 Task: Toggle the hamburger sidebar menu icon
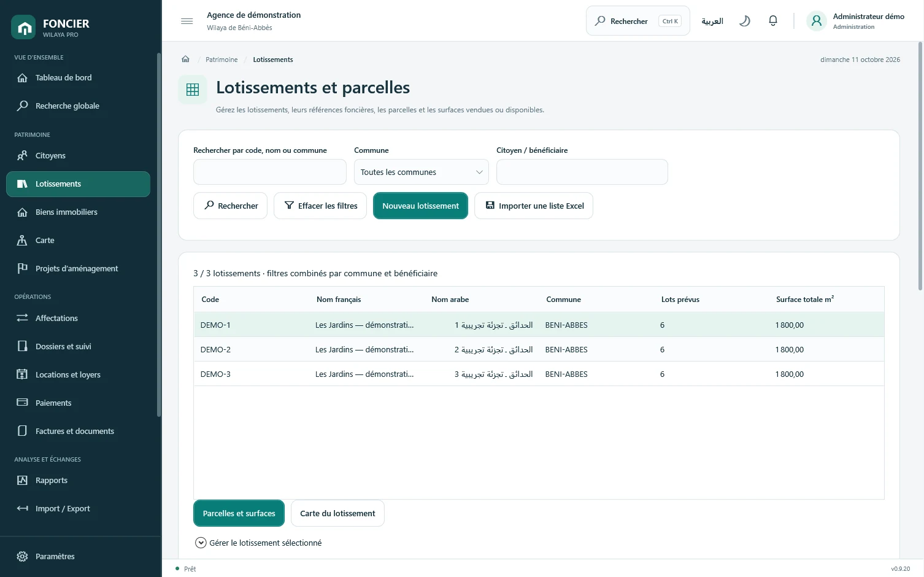coord(187,21)
